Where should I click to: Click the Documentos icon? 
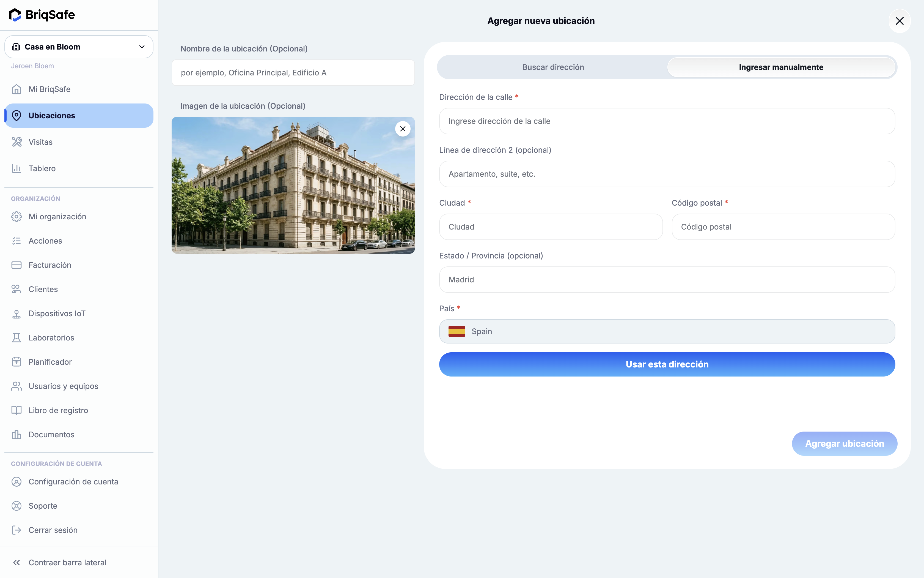pos(16,435)
